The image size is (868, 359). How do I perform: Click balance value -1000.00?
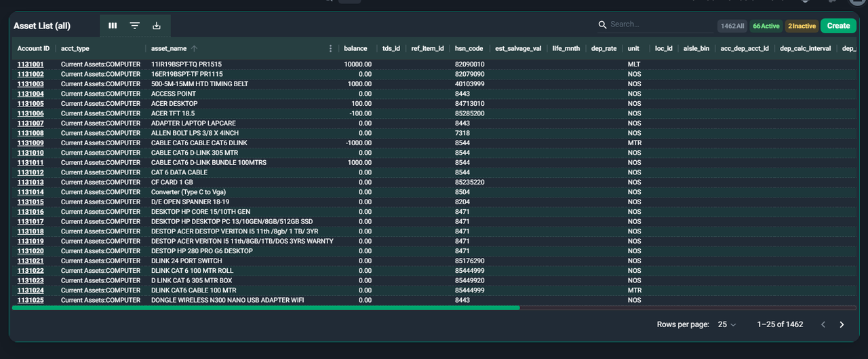point(358,143)
